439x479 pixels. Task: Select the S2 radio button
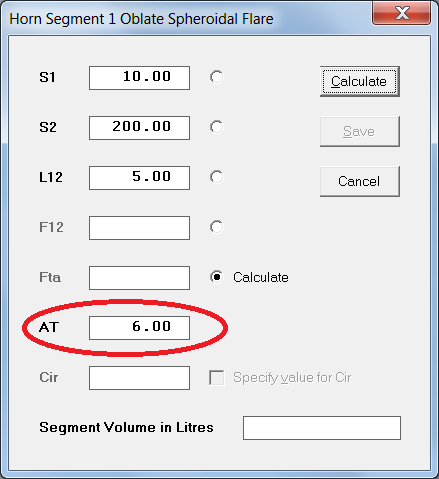click(217, 127)
